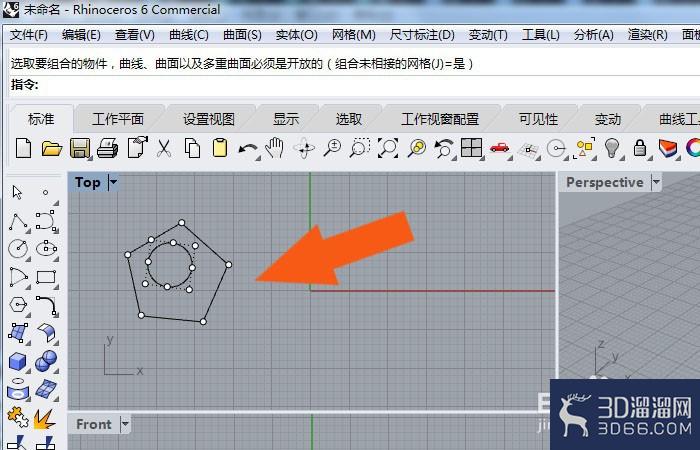Choose the Zoom Dynamic magnifier icon
Screen dimensions: 700x450
click(332, 148)
